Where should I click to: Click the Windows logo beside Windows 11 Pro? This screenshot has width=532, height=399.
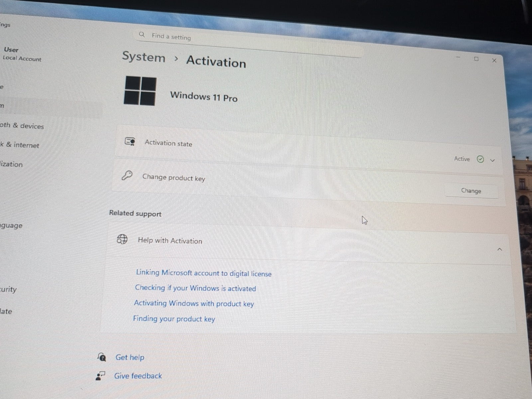pyautogui.click(x=140, y=91)
